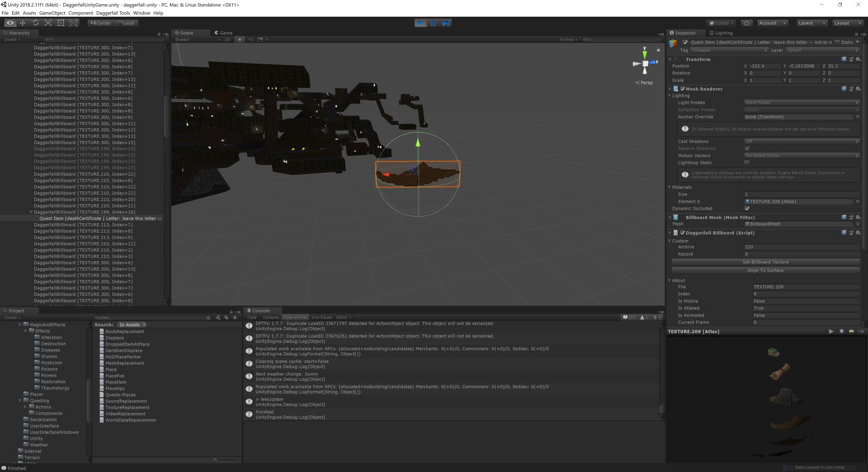This screenshot has width=868, height=472.
Task: Toggle Clear on Play in Console
Action: tap(295, 318)
